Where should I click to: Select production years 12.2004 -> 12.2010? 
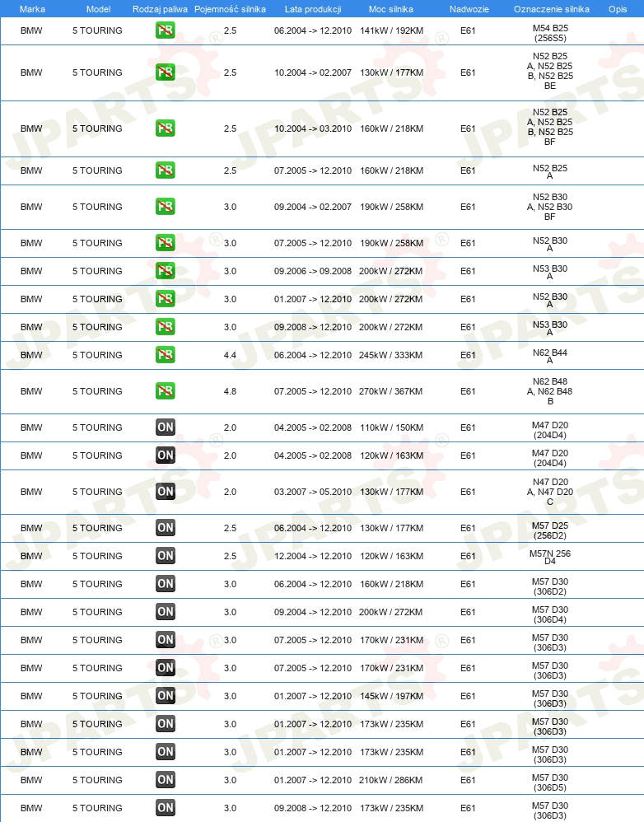point(313,556)
